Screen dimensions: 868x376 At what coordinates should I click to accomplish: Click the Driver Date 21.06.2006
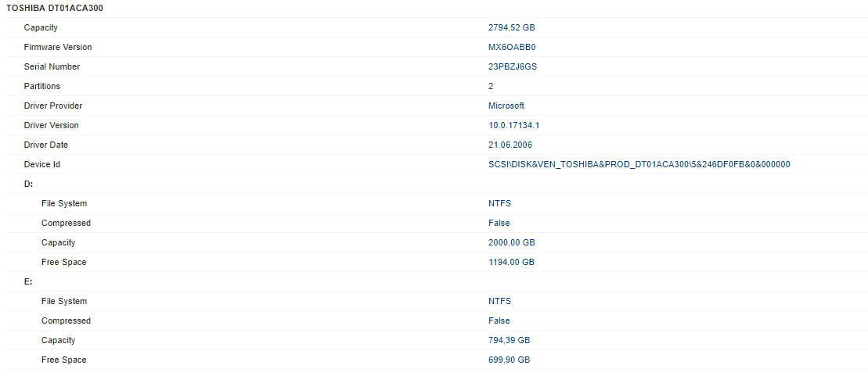click(510, 145)
